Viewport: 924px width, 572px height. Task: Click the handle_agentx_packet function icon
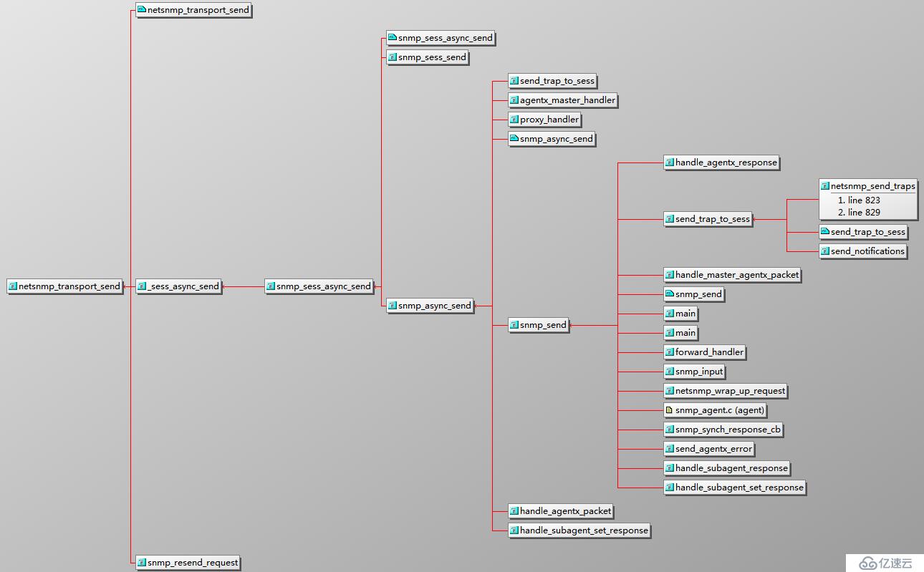(514, 511)
